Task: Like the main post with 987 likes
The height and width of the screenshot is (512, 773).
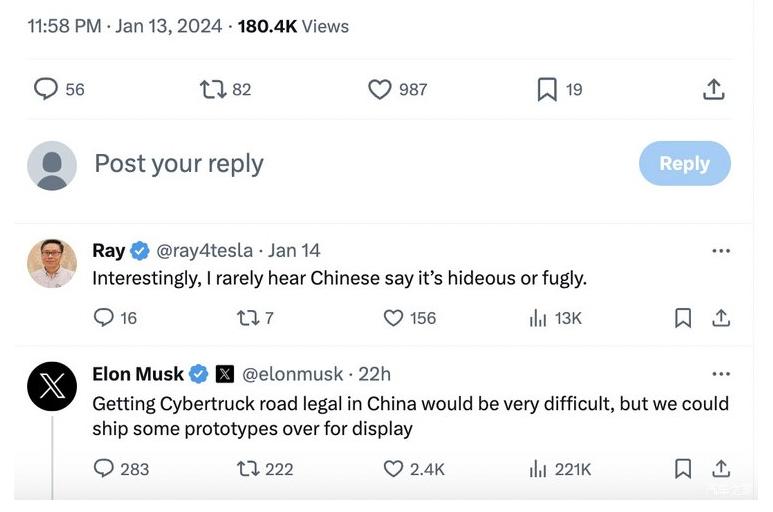Action: [x=380, y=89]
